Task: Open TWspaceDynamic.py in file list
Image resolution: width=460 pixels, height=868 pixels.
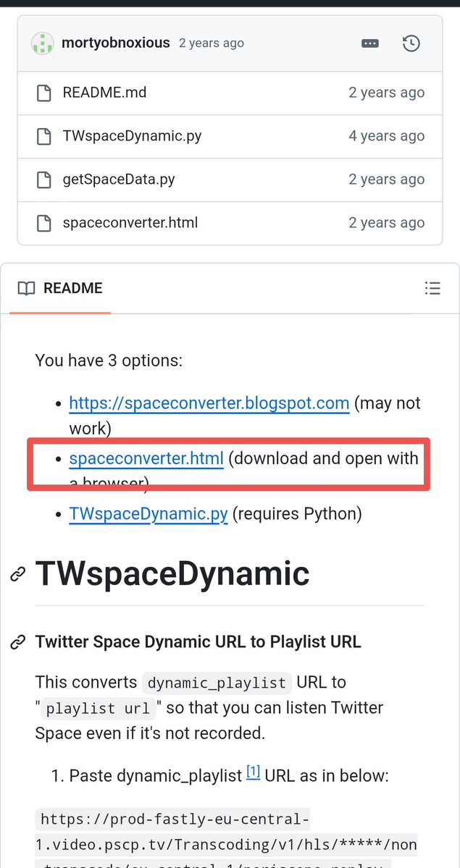Action: tap(132, 135)
